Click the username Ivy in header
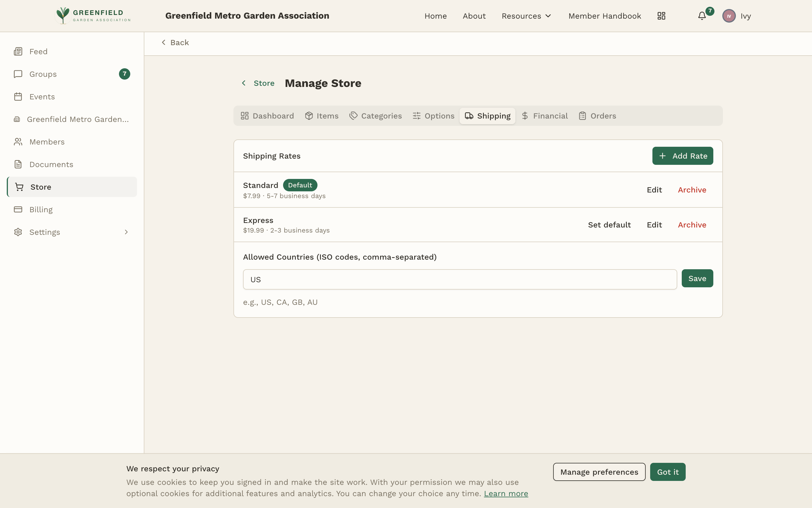This screenshot has width=812, height=508. tap(745, 16)
